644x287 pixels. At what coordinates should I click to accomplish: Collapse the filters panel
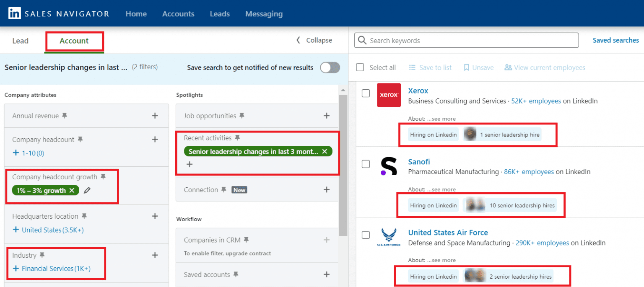tap(314, 40)
